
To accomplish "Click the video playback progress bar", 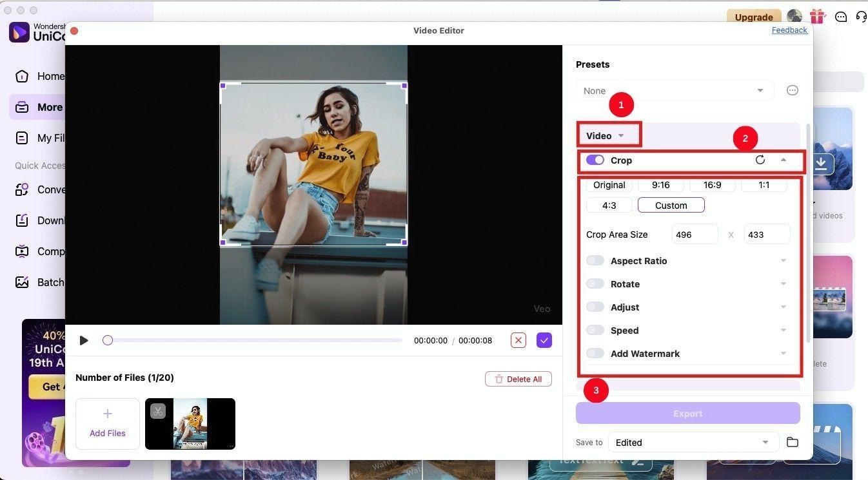I will click(255, 340).
